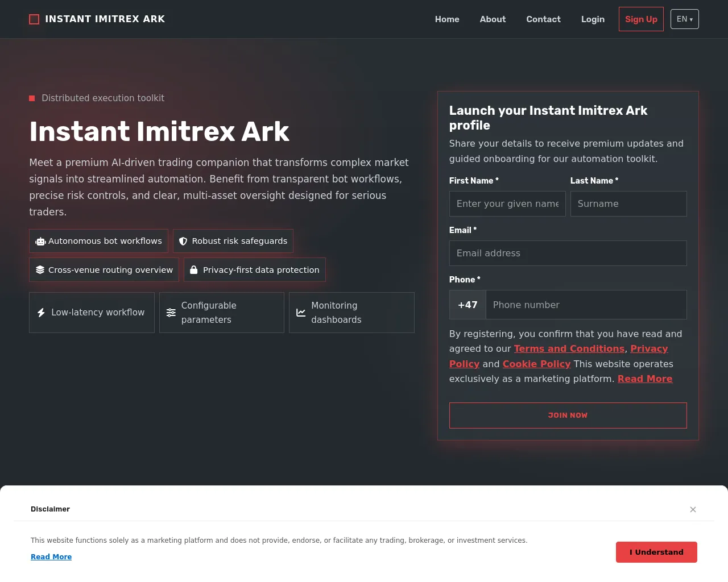Click the Autonomous bot workflows label
The width and height of the screenshot is (728, 582).
(105, 241)
